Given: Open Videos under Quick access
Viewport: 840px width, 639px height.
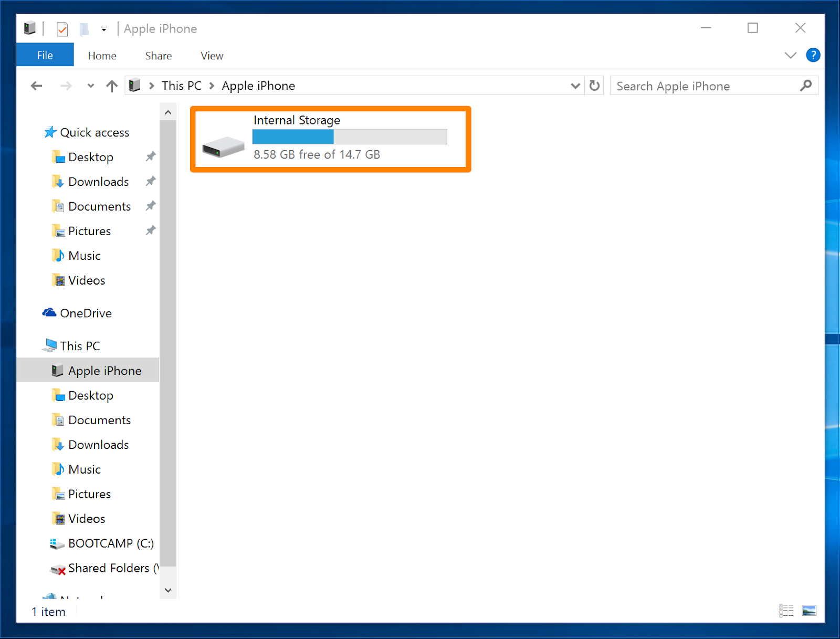Looking at the screenshot, I should click(x=79, y=280).
